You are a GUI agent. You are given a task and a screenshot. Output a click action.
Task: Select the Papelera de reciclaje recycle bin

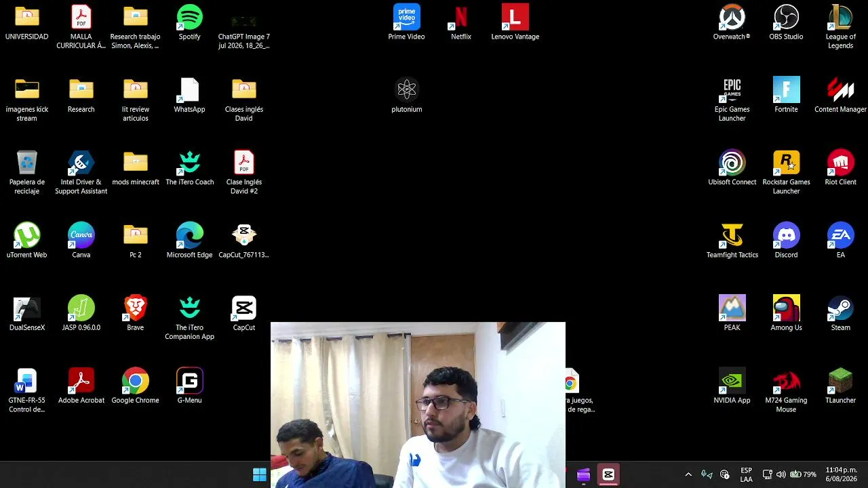click(x=27, y=163)
